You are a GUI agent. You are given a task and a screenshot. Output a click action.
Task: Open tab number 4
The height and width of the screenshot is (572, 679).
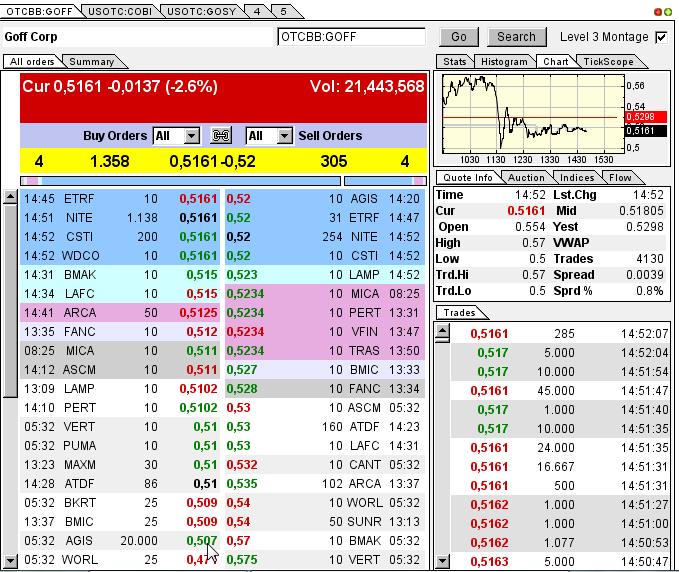click(x=257, y=11)
